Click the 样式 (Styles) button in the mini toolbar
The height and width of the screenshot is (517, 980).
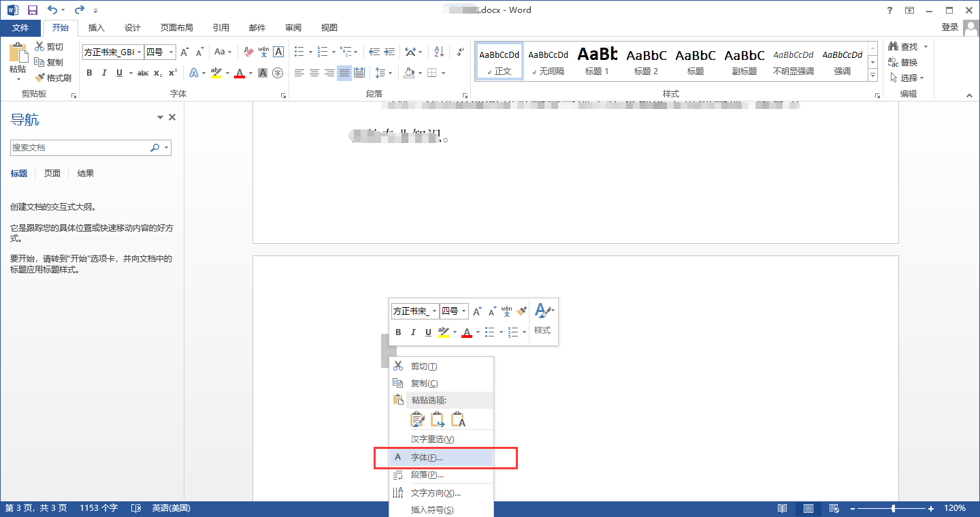(542, 319)
